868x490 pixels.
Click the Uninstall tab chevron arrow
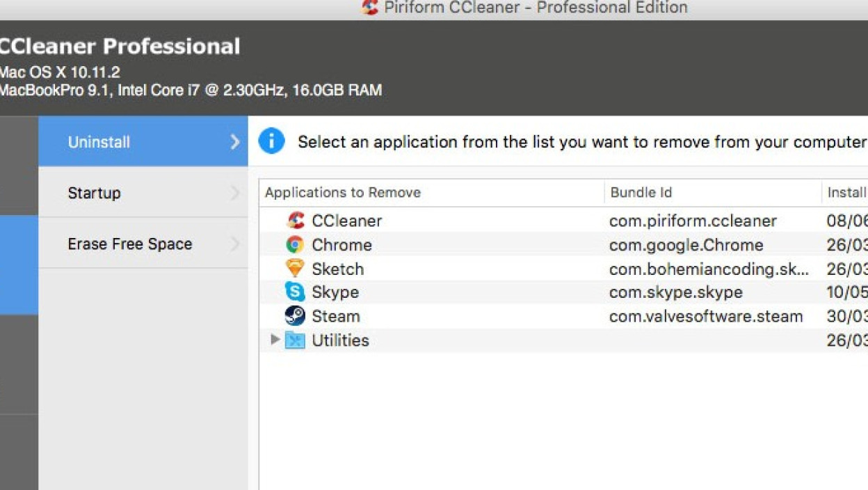pos(235,141)
